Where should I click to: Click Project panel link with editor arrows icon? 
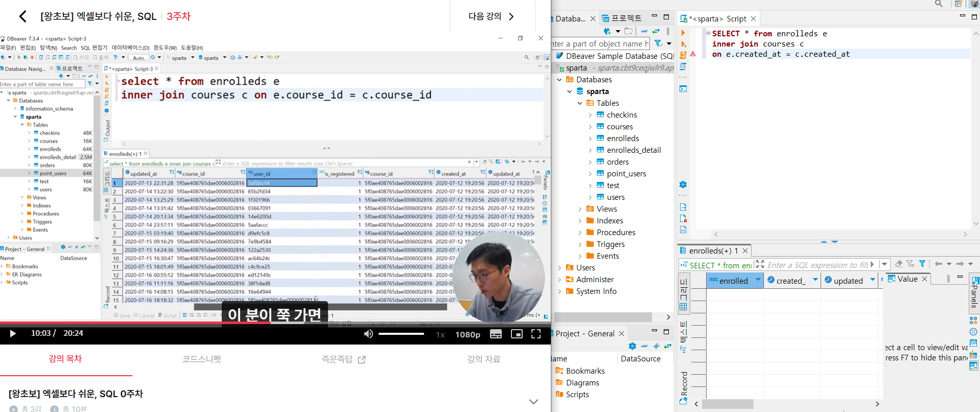click(668, 346)
